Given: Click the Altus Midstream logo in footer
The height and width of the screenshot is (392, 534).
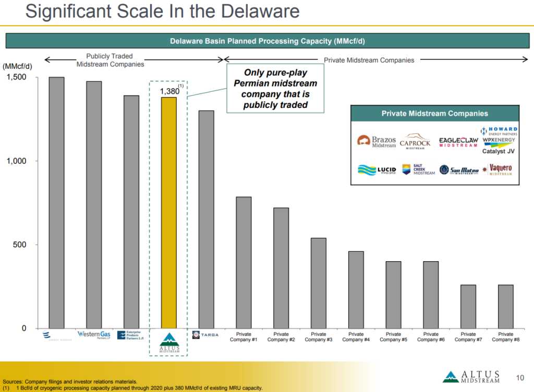Looking at the screenshot, I should pos(471,376).
